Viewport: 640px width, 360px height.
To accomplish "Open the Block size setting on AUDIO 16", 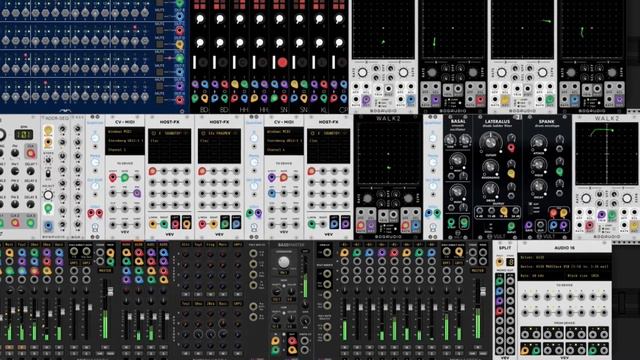I will coord(588,276).
